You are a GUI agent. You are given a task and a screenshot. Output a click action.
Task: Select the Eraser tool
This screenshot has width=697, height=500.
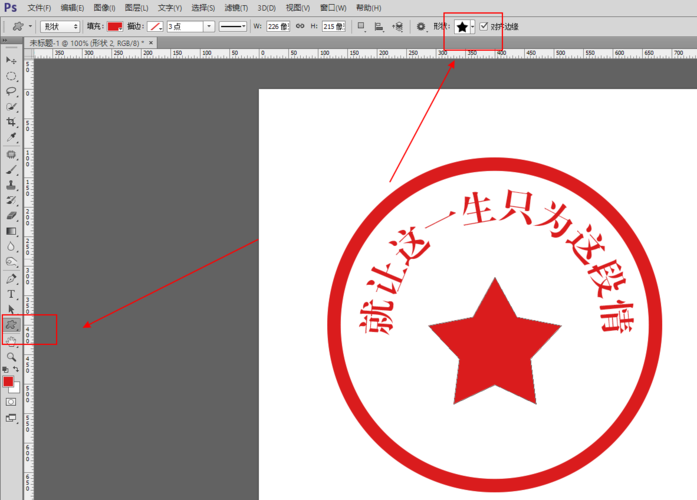11,216
